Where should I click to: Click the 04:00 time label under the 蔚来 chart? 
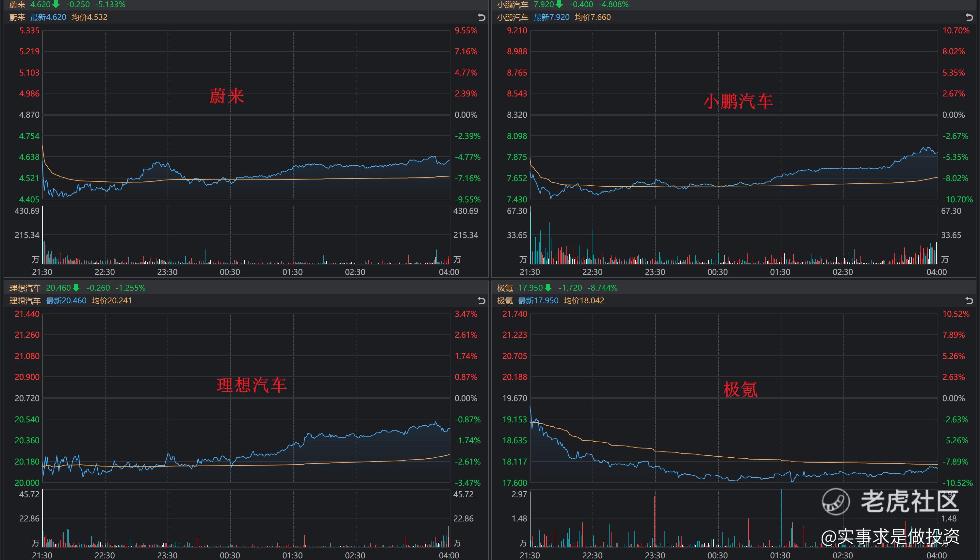click(x=449, y=272)
